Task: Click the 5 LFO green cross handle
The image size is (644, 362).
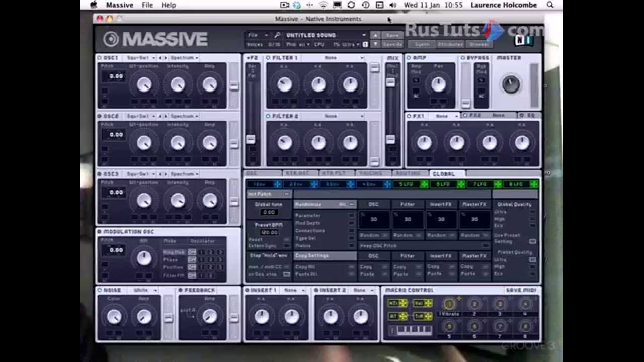Action: click(424, 185)
